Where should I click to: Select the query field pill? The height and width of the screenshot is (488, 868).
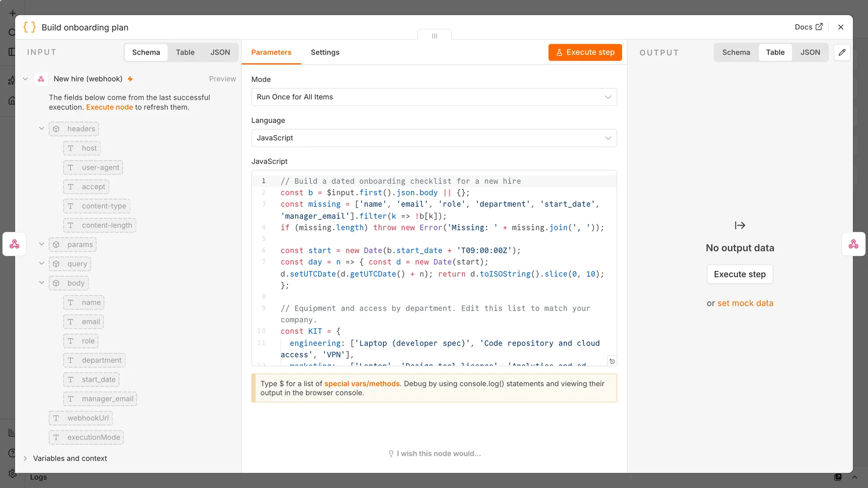[70, 264]
